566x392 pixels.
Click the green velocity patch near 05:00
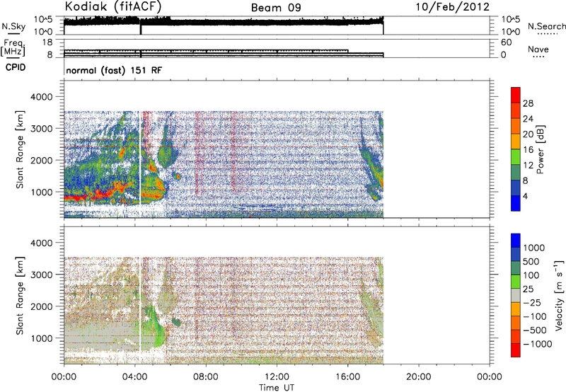click(156, 328)
